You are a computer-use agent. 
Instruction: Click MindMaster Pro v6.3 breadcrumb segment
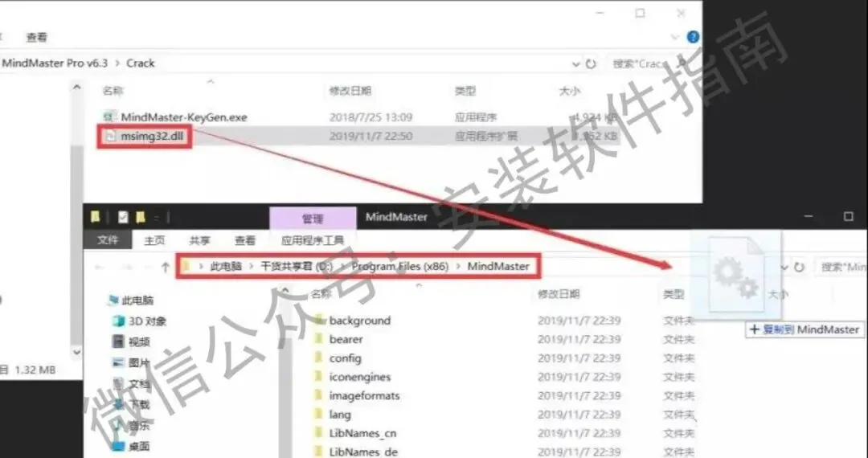point(55,63)
